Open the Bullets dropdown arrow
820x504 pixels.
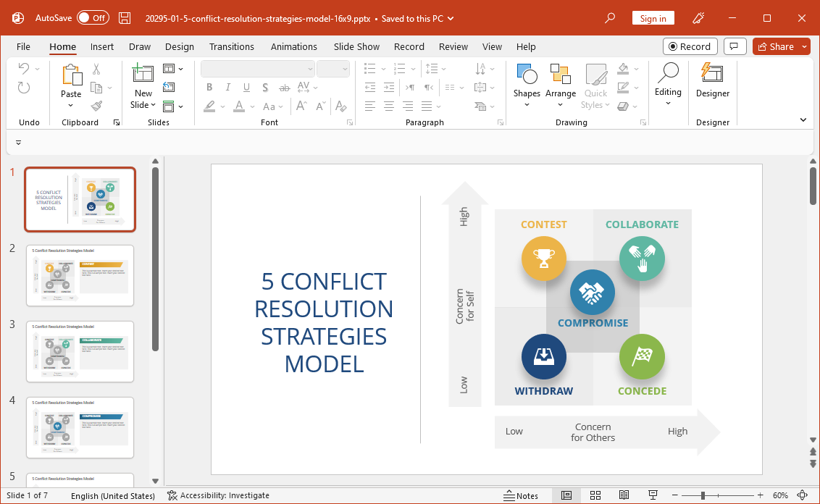click(382, 68)
